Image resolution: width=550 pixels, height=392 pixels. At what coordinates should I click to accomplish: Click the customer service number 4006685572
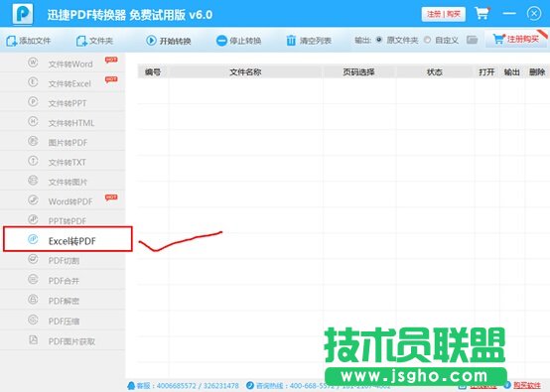[176, 386]
